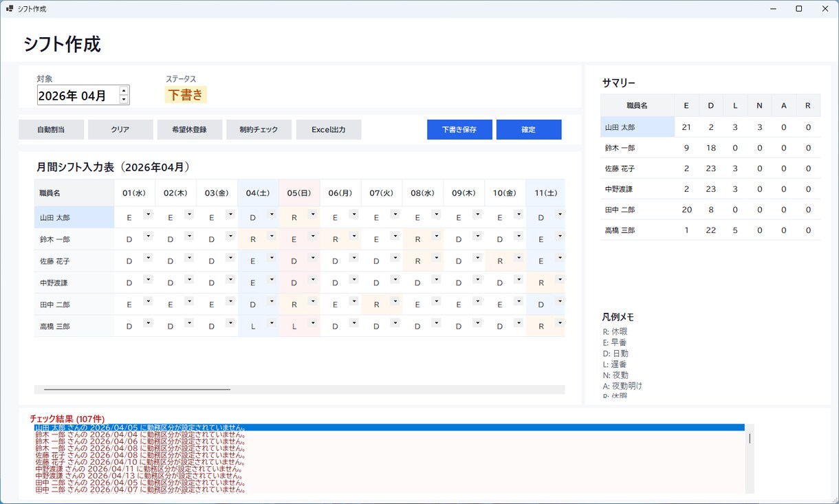Select 佐藤 花子 row in shift table
This screenshot has width=839, height=504.
tap(74, 261)
